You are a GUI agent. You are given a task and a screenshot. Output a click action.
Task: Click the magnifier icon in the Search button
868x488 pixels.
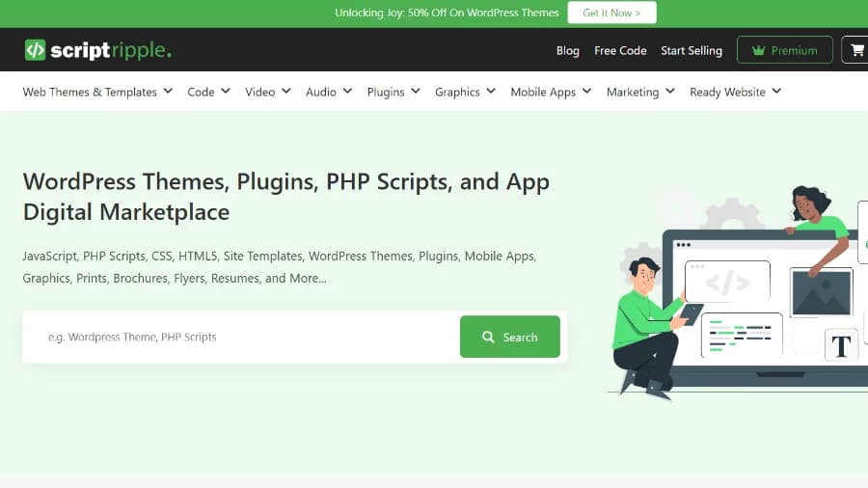pyautogui.click(x=488, y=337)
